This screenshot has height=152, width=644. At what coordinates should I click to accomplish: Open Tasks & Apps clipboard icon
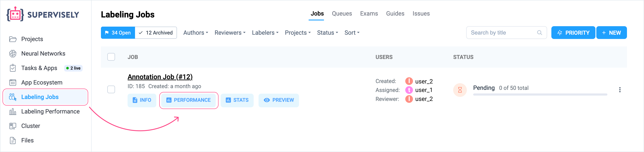coord(13,68)
